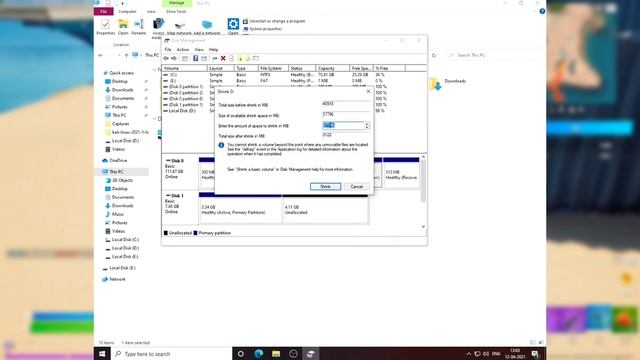This screenshot has width=640, height=360.
Task: Select Disk 1 3.34 GB primary partition
Action: click(240, 209)
